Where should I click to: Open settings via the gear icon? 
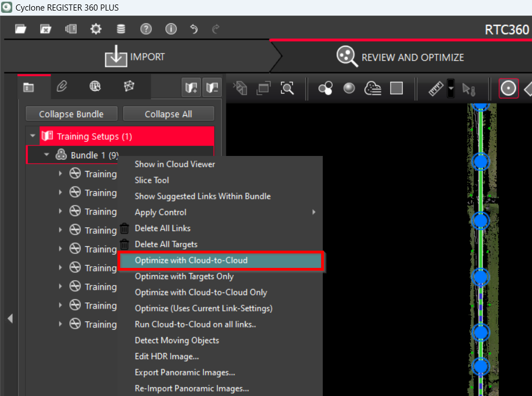[96, 29]
